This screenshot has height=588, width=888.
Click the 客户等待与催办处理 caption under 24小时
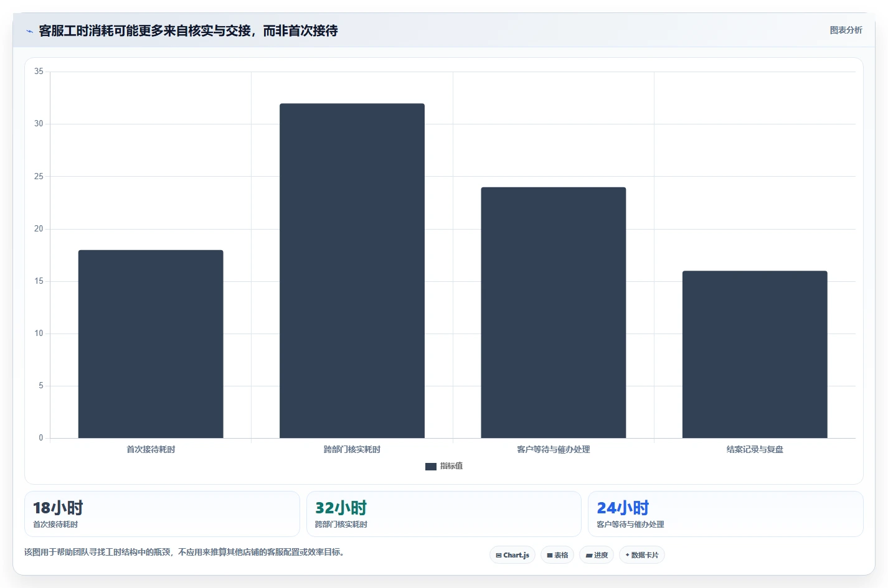630,525
